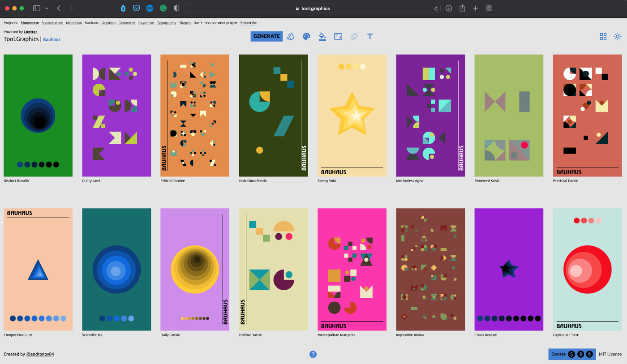
Task: Click the GENERATE button
Action: pos(266,36)
